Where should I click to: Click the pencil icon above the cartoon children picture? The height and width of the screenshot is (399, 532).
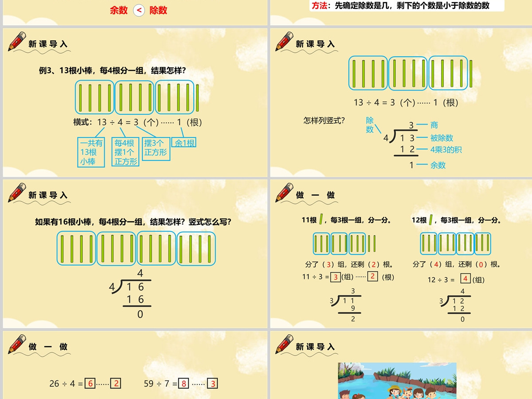click(285, 344)
